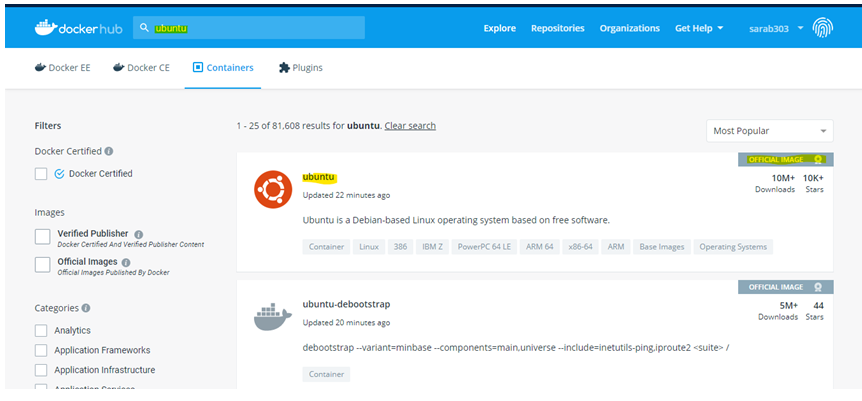Viewport: 862px width, 401px height.
Task: Tick the Analytics category checkbox
Action: [41, 331]
